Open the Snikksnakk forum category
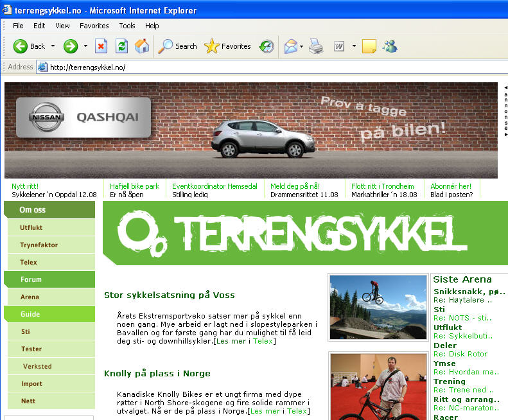This screenshot has width=508, height=420. click(x=469, y=292)
